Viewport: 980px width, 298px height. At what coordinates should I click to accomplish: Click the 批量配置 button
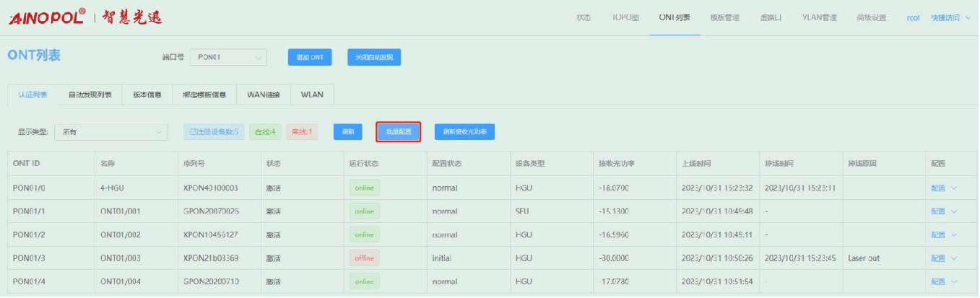click(398, 132)
